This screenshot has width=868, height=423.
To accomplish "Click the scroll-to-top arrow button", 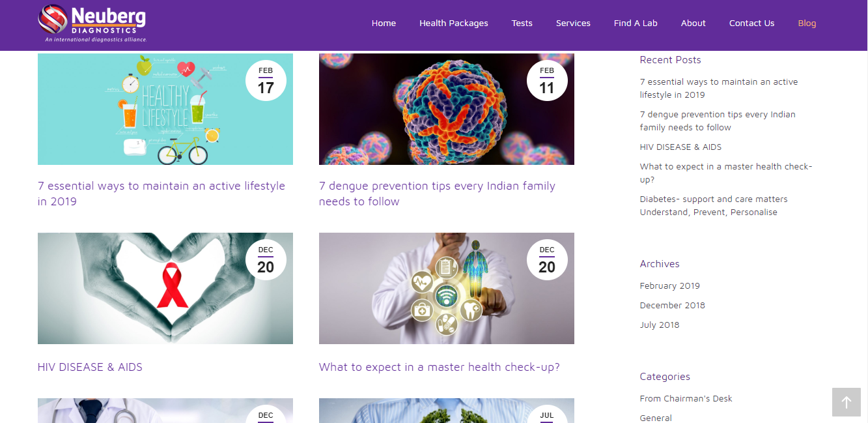I will tap(847, 402).
